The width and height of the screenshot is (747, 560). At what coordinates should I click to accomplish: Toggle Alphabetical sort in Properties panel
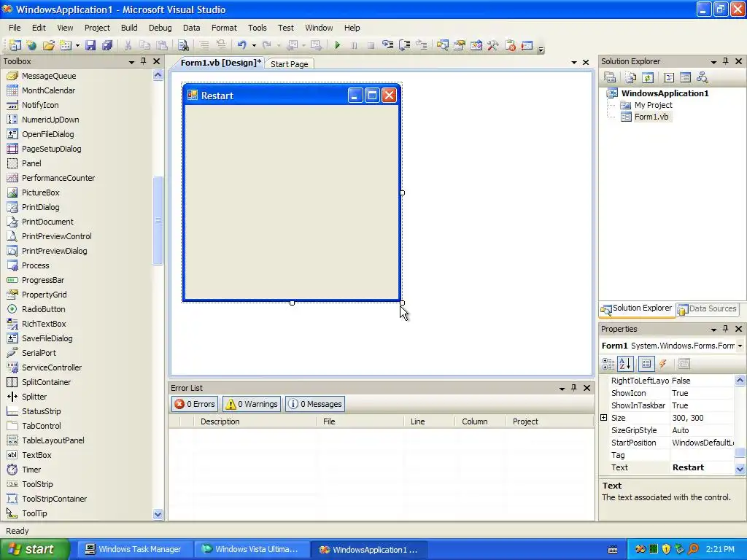tap(625, 364)
